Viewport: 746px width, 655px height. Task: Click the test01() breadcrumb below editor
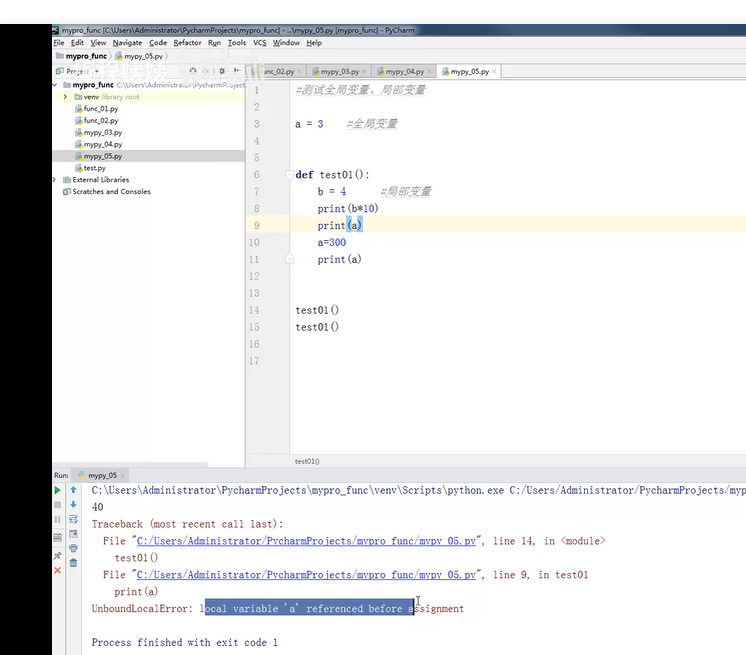point(307,461)
